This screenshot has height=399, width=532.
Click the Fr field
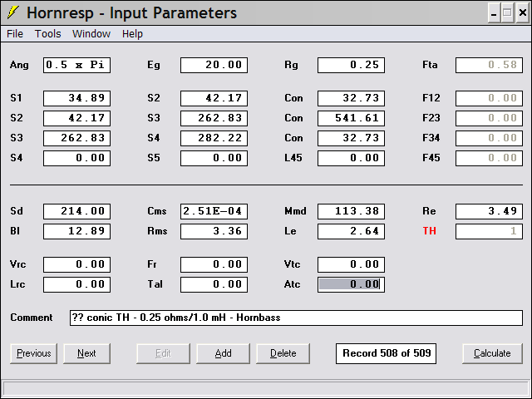214,264
